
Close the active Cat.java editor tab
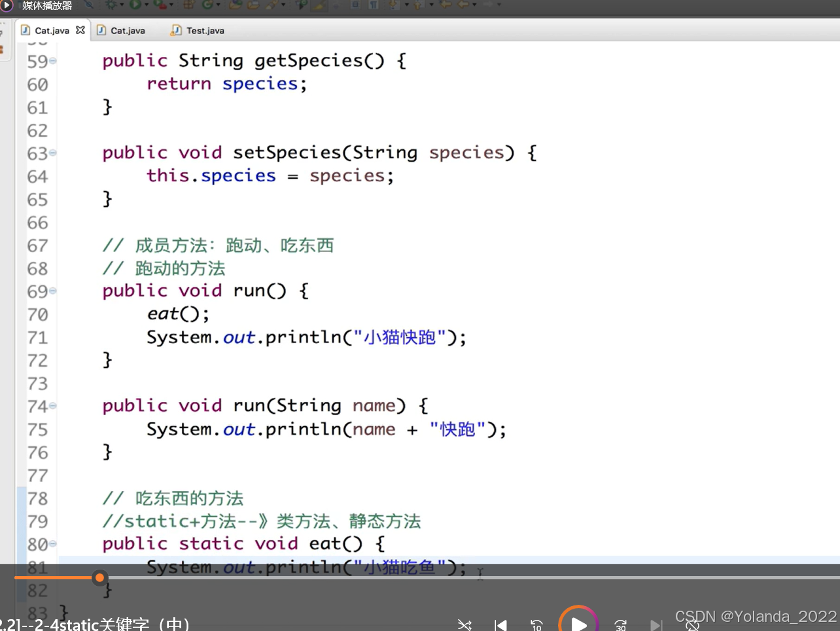coord(80,30)
